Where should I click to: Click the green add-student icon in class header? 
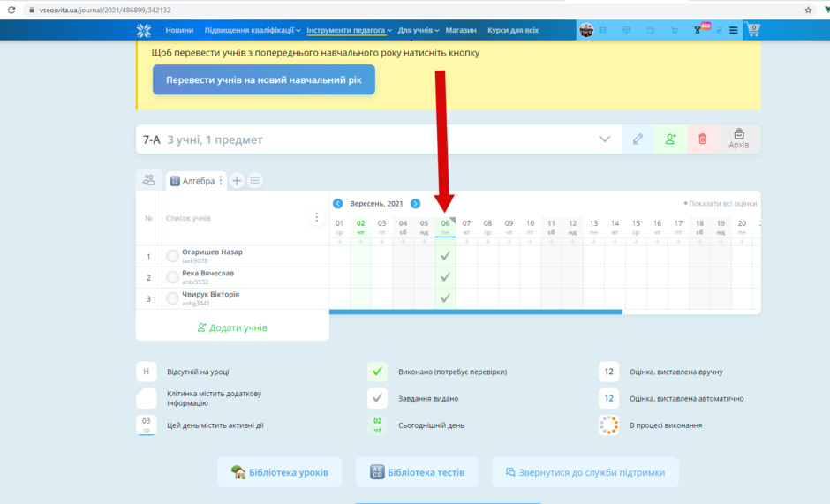(670, 139)
